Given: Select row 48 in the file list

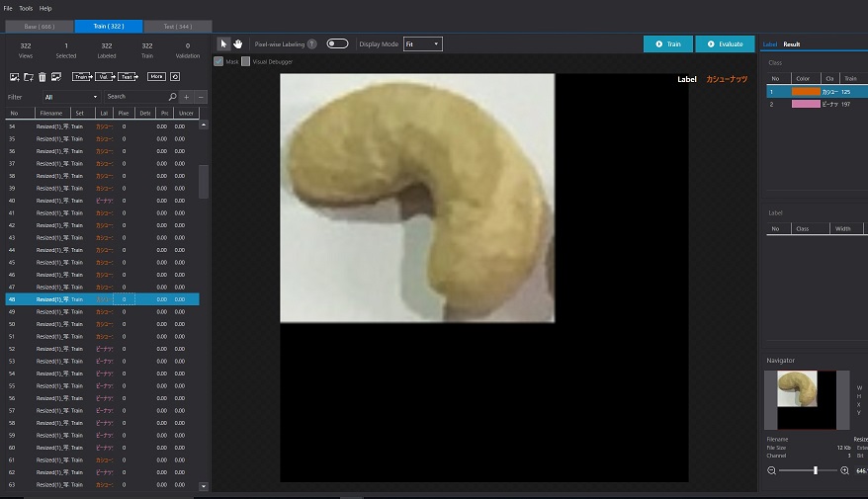Looking at the screenshot, I should (102, 299).
